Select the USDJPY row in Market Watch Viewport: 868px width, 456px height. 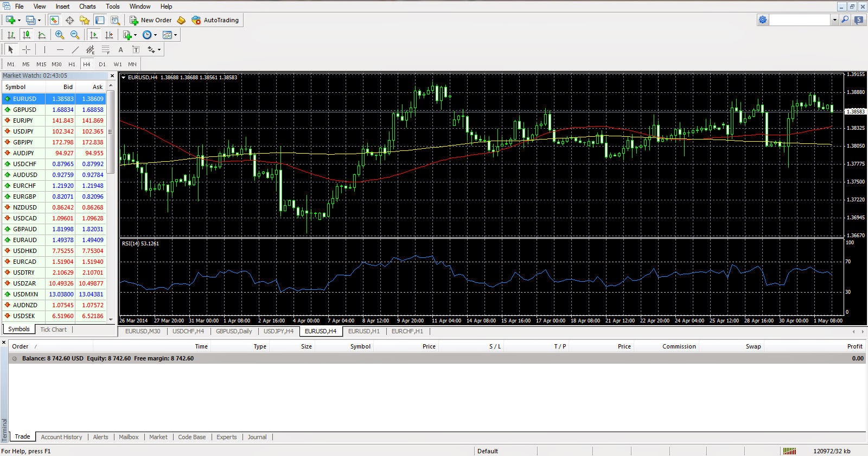click(x=54, y=131)
